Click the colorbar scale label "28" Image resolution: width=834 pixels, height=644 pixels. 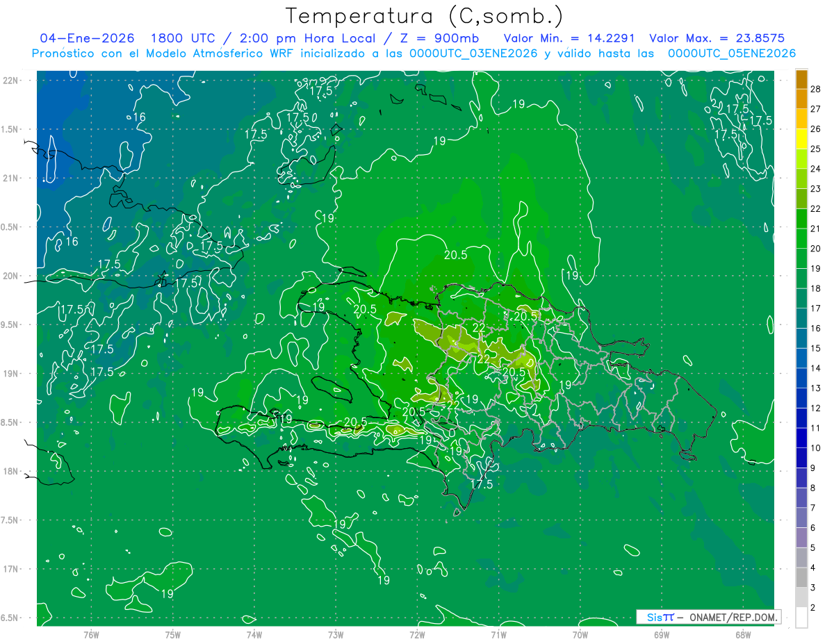coord(816,88)
